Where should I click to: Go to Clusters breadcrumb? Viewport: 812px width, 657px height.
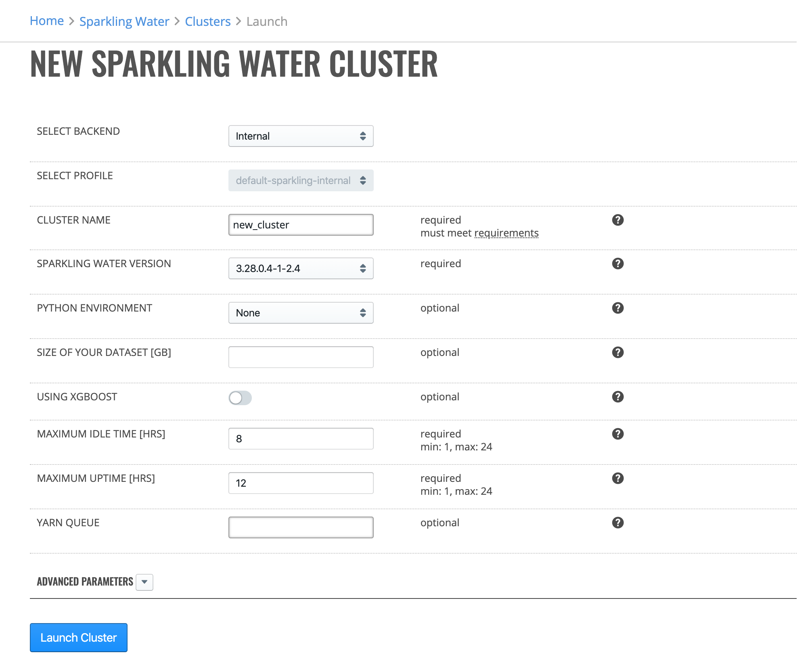pos(208,21)
